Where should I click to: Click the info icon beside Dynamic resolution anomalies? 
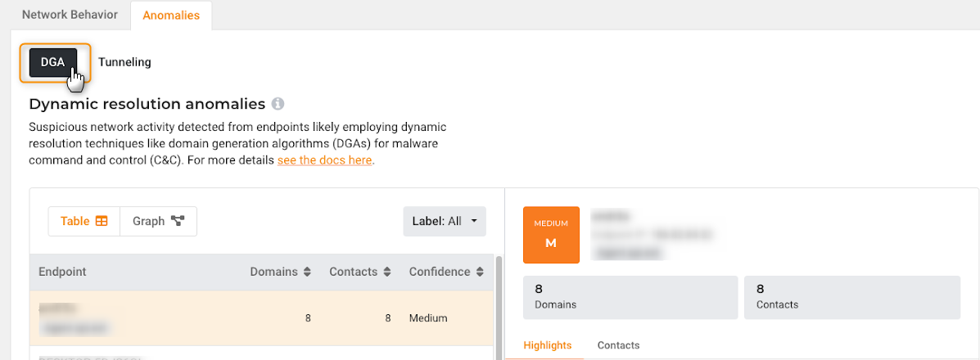click(278, 104)
